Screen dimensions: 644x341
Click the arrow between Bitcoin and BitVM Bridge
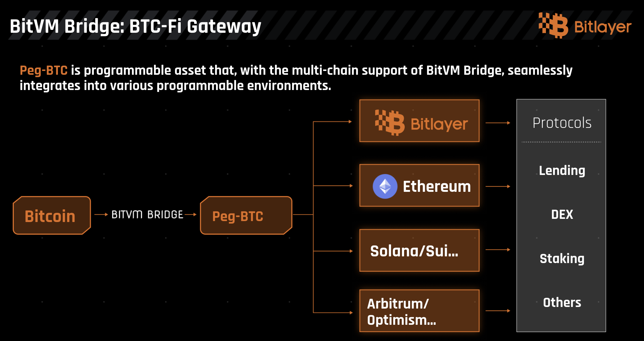coord(101,215)
